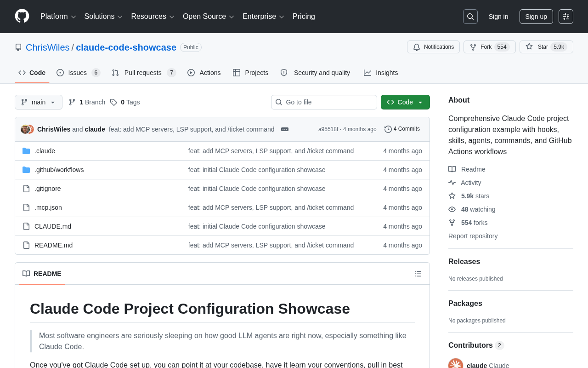Viewport: 588px width, 368px height.
Task: Click the Releases heading link
Action: pyautogui.click(x=464, y=262)
